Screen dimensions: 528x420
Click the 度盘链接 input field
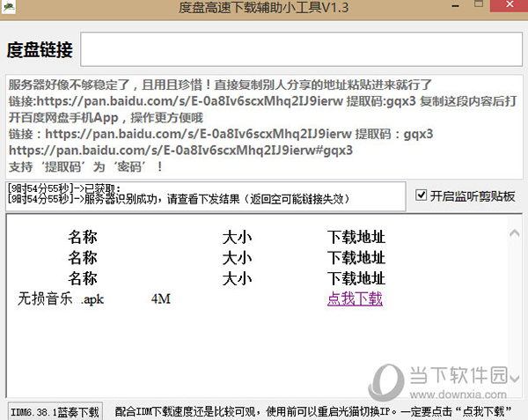[301, 49]
